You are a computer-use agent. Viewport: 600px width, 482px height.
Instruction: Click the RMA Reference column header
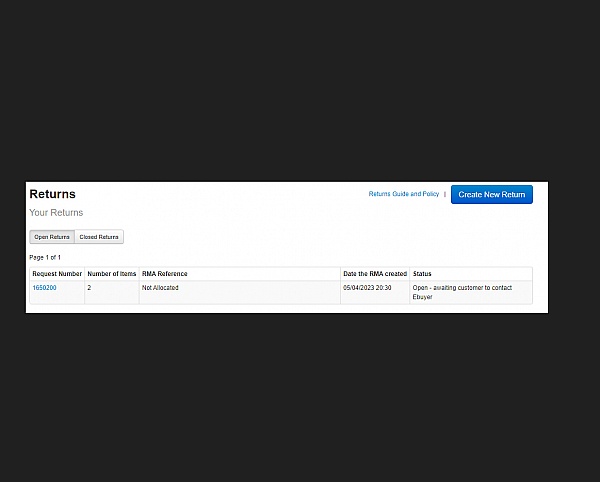[240, 274]
